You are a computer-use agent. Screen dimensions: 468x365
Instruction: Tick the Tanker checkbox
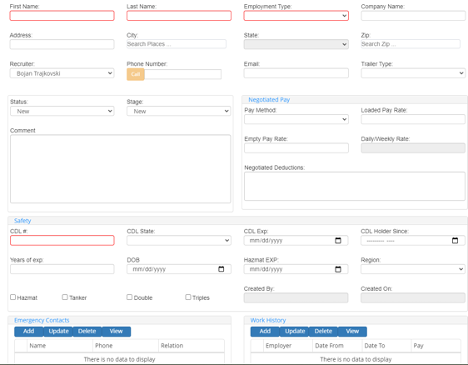point(65,297)
